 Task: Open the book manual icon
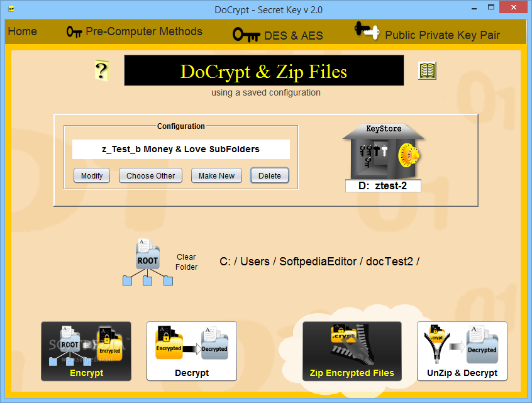[x=427, y=71]
